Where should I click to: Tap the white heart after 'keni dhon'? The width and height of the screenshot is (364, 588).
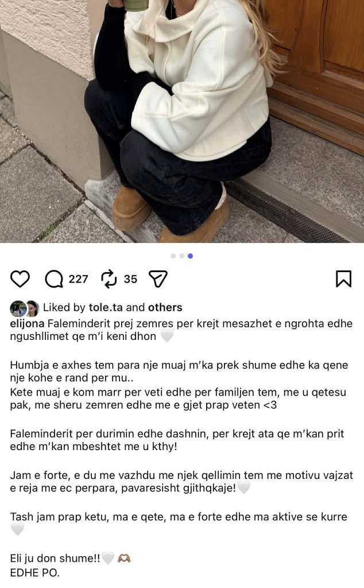(167, 336)
